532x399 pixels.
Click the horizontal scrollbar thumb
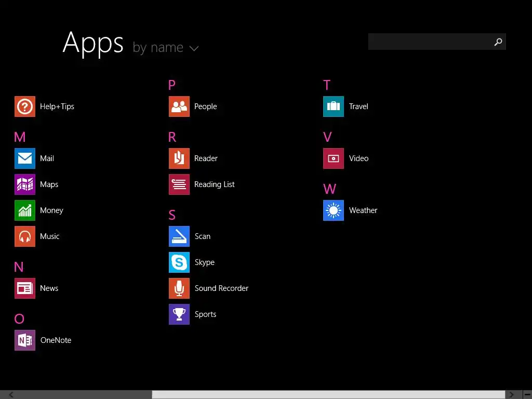(328, 395)
